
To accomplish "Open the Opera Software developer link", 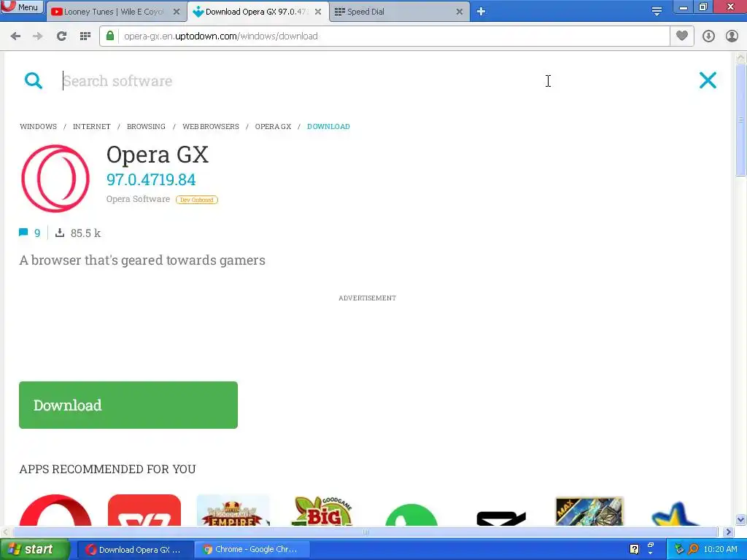I will pos(138,199).
